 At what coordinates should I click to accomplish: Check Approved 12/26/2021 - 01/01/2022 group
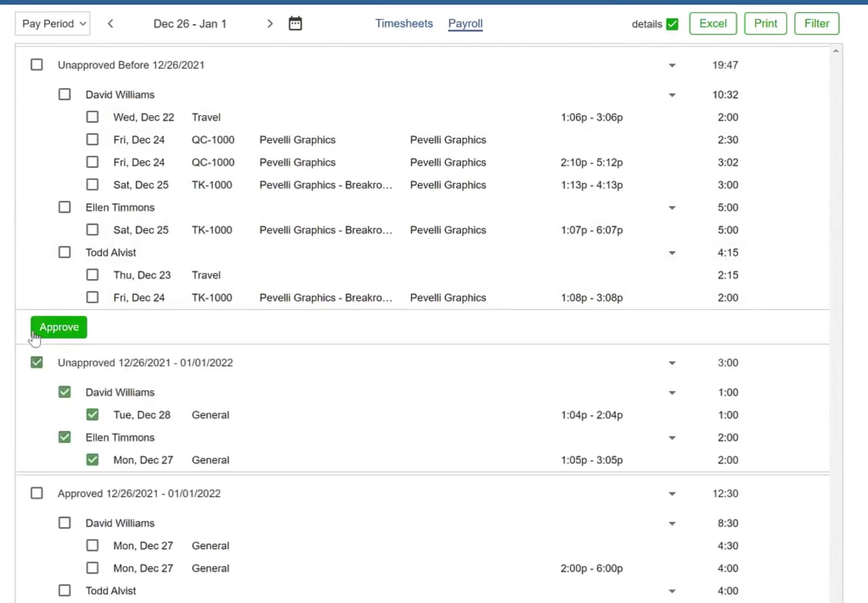[37, 493]
